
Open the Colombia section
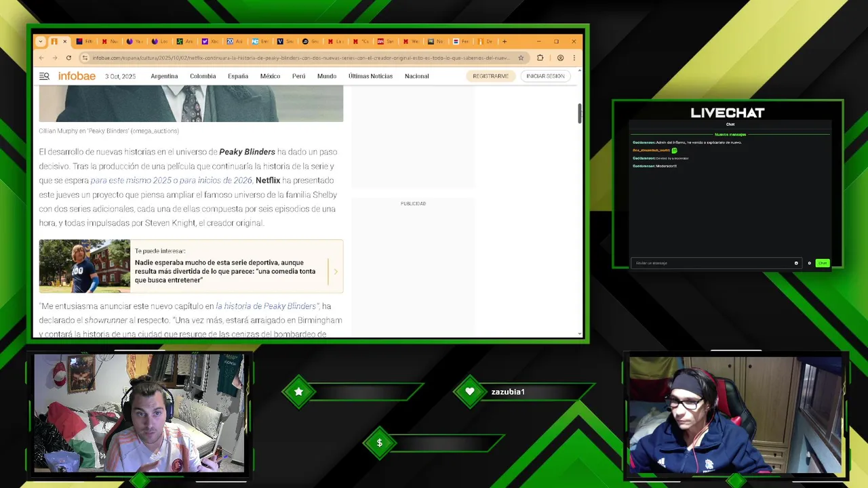[x=203, y=77]
